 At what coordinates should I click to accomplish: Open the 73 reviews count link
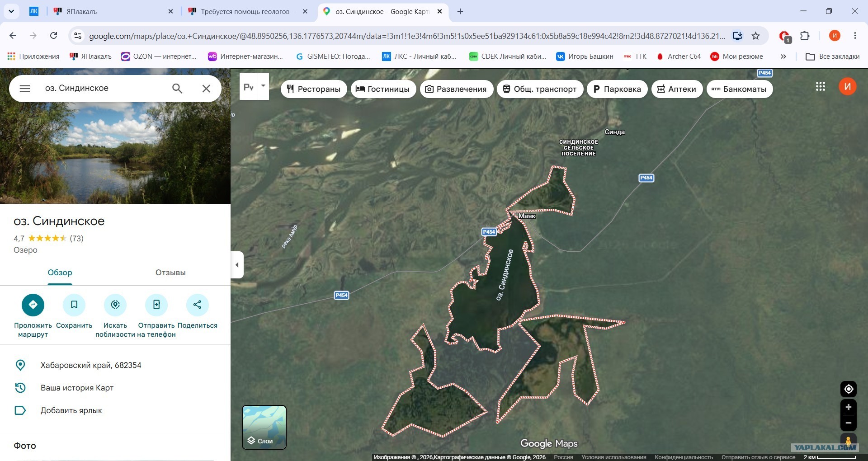pyautogui.click(x=77, y=239)
